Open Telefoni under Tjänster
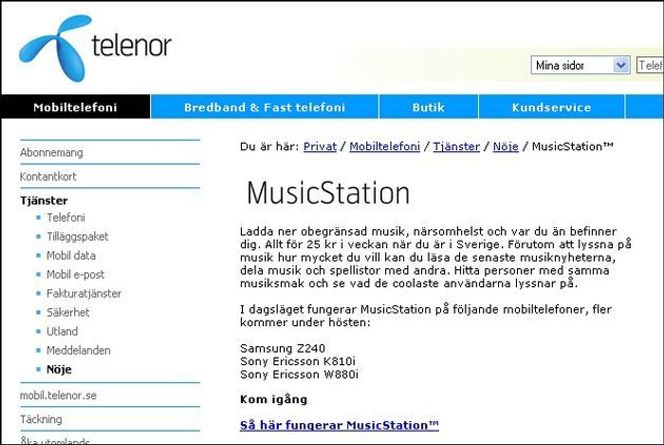This screenshot has height=445, width=664. 66,218
